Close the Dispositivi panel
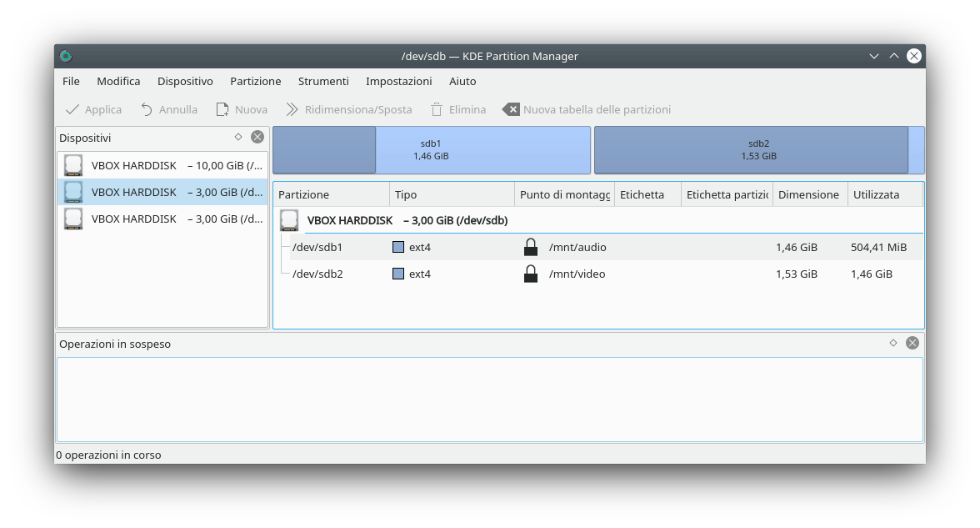Screen dimensions: 980x528 coord(257,137)
